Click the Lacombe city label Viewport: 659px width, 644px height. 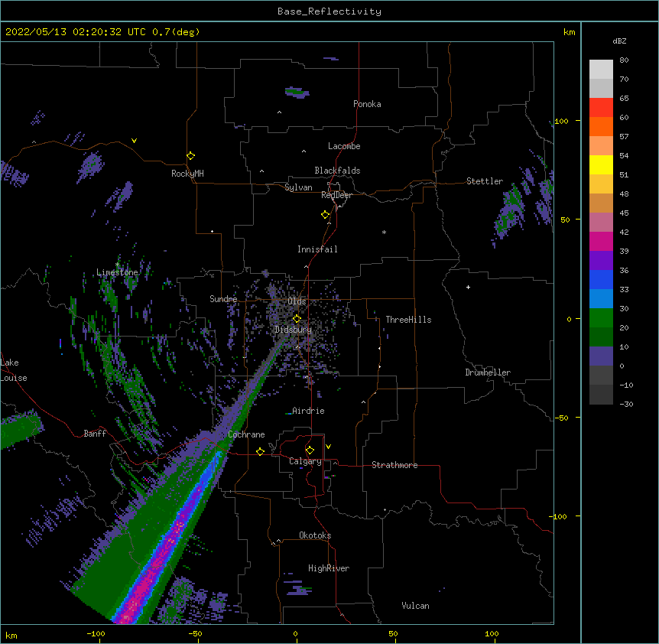pos(344,146)
